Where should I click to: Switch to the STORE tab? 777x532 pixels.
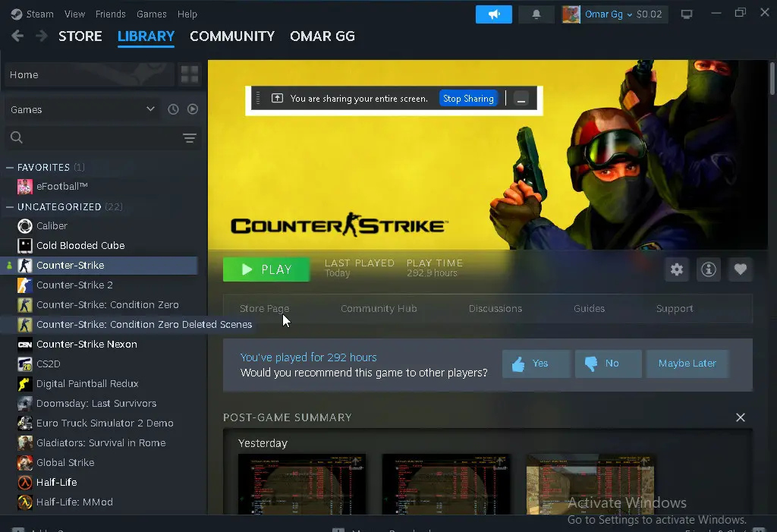point(80,36)
